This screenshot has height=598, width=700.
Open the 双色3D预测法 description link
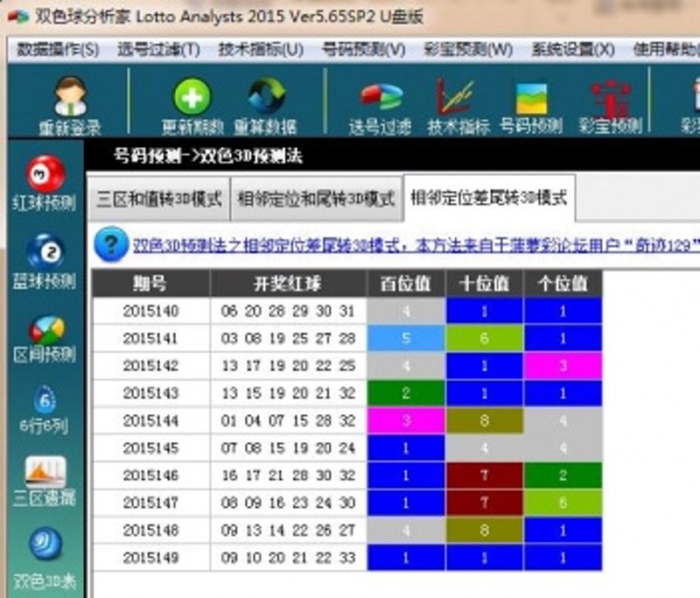point(416,246)
